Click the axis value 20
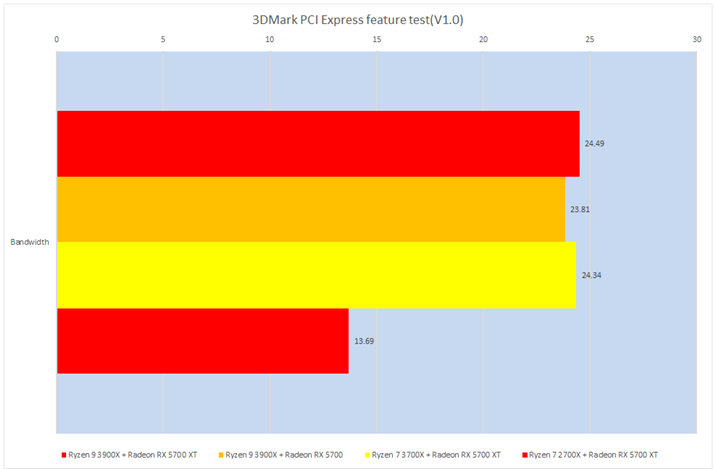Screen dimensions: 715x469 coord(483,40)
